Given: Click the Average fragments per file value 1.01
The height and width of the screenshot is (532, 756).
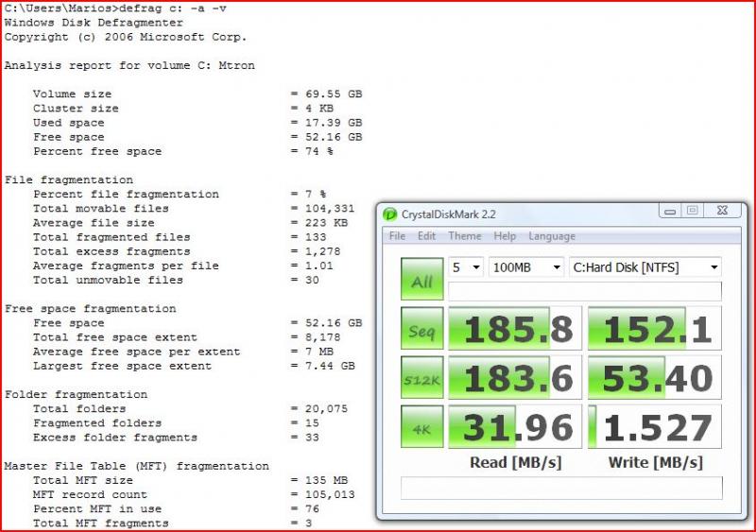Looking at the screenshot, I should [318, 266].
